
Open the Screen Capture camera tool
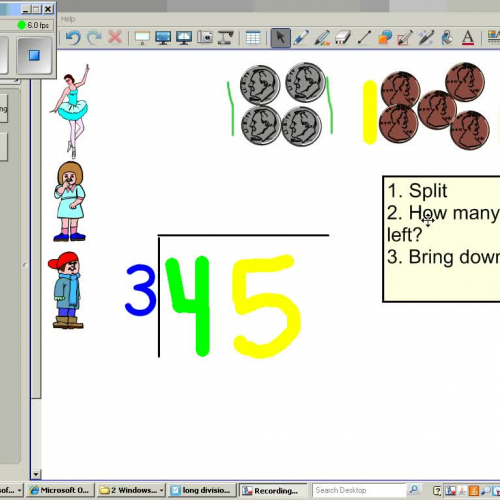(205, 37)
